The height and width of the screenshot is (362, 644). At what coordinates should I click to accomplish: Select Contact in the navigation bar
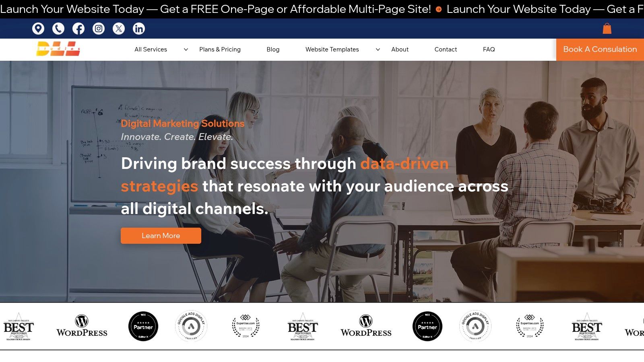tap(446, 49)
